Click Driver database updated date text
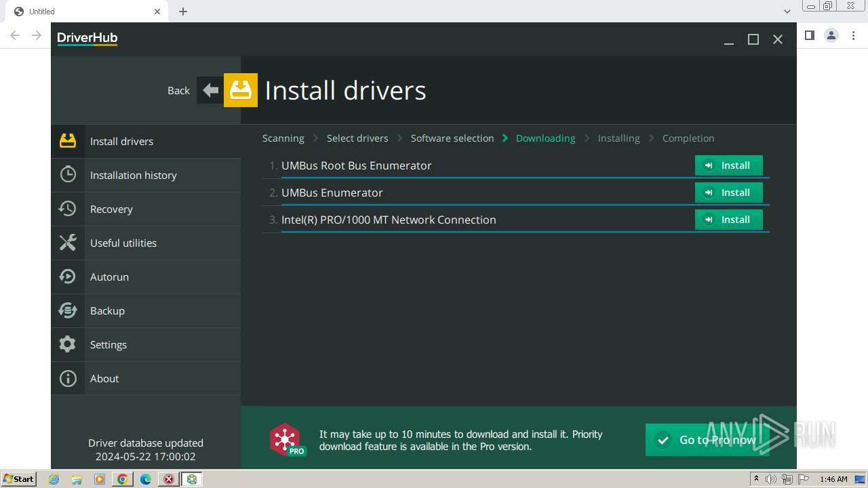The width and height of the screenshot is (868, 488). pyautogui.click(x=146, y=457)
